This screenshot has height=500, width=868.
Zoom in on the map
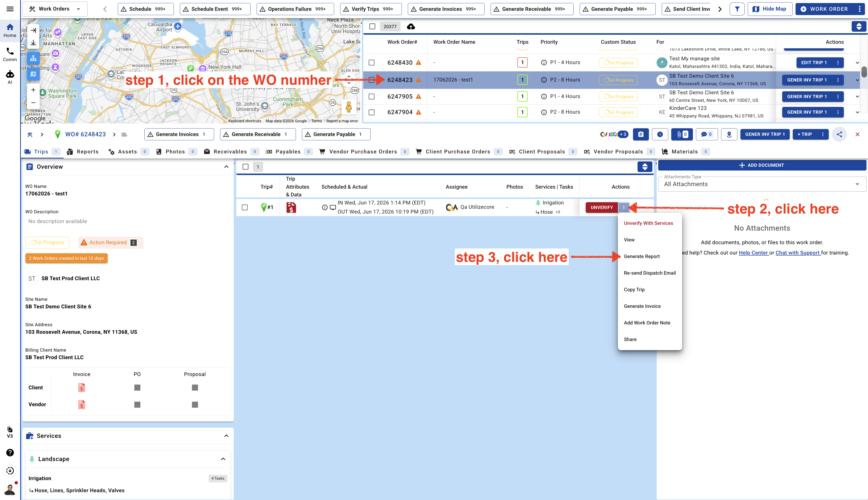33,90
